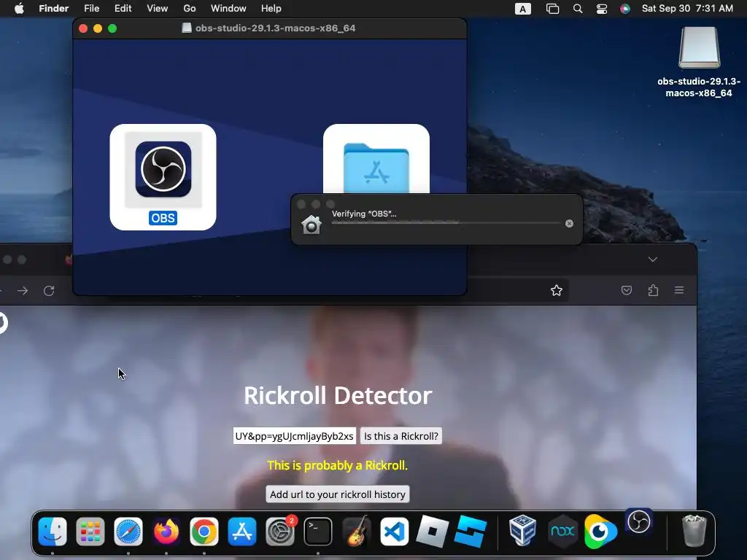Open Visual Studio Code from the Dock
Image resolution: width=747 pixels, height=560 pixels.
pyautogui.click(x=394, y=532)
